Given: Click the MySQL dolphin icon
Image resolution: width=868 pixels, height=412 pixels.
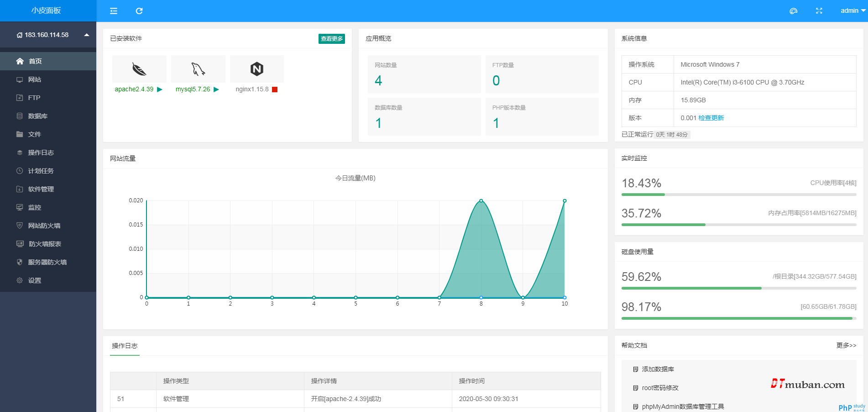Looking at the screenshot, I should [x=198, y=69].
